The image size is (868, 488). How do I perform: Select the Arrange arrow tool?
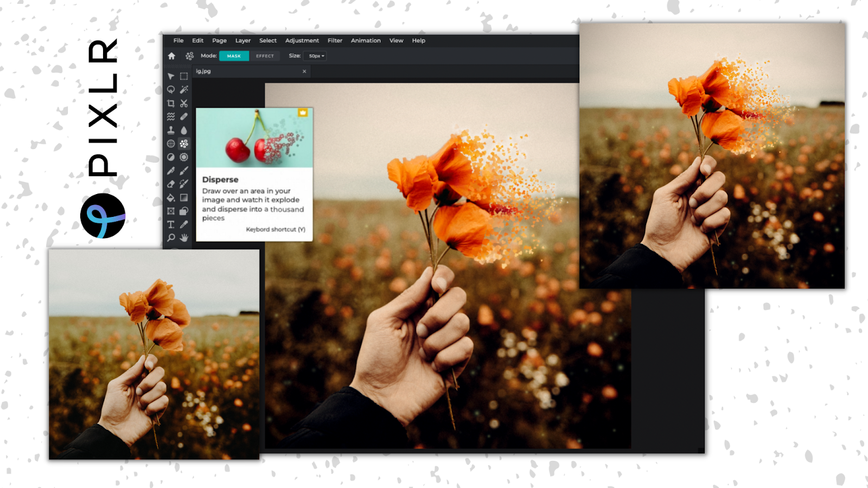tap(171, 76)
